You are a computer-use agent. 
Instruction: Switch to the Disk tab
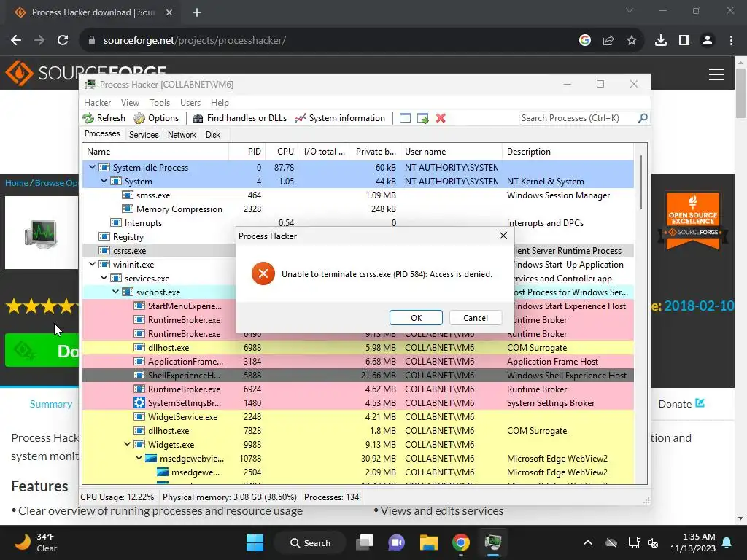pyautogui.click(x=213, y=135)
